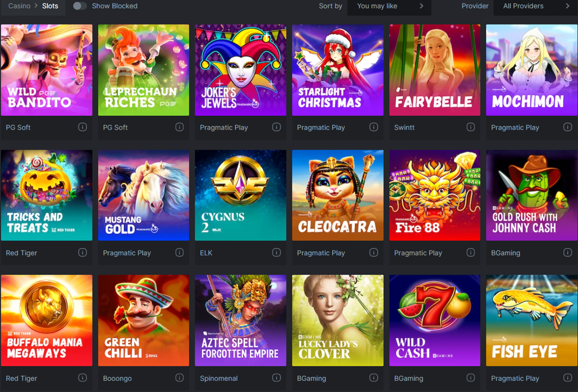Open info icon for Fish Eye game
This screenshot has height=392, width=578.
(568, 378)
